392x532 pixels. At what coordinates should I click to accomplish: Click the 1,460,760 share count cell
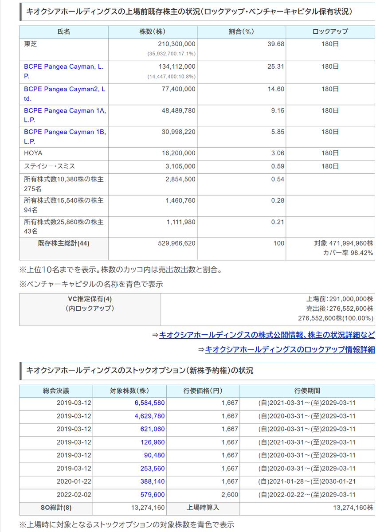[x=153, y=205]
